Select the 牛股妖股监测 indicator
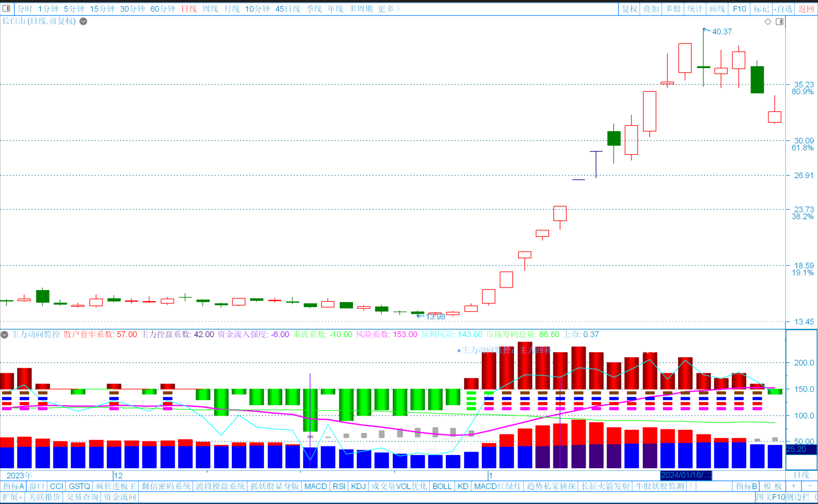 [660, 486]
